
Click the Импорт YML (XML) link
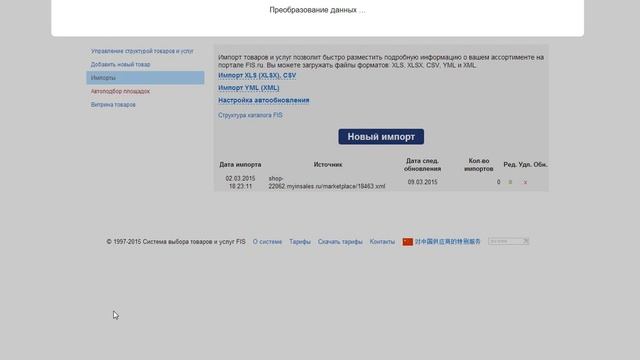tap(249, 88)
